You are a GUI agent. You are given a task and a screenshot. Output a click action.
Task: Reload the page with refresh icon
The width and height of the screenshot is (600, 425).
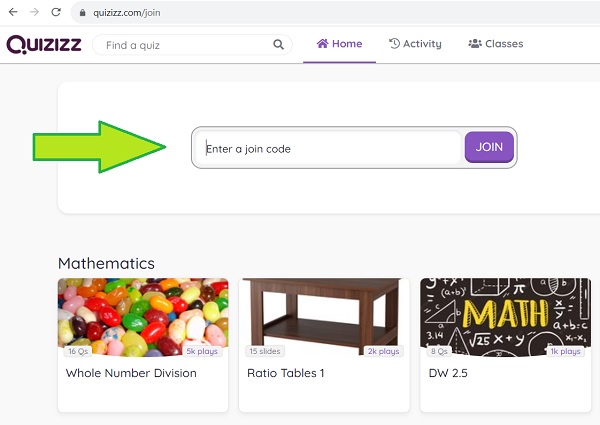(55, 12)
